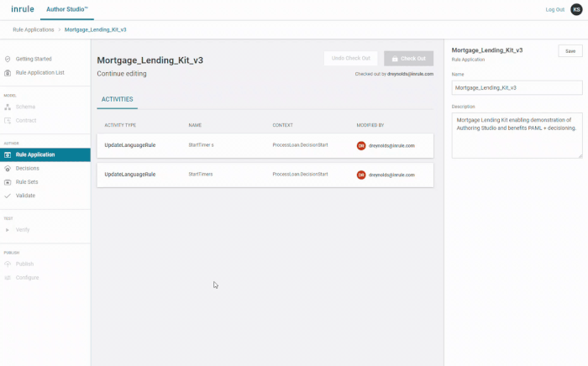Click the Log Out link
This screenshot has height=366, width=588.
point(554,9)
